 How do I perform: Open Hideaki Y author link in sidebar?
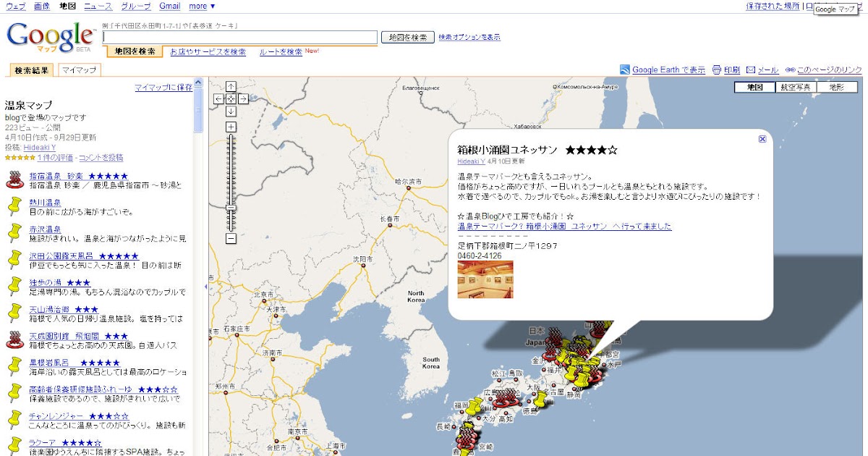coord(39,147)
